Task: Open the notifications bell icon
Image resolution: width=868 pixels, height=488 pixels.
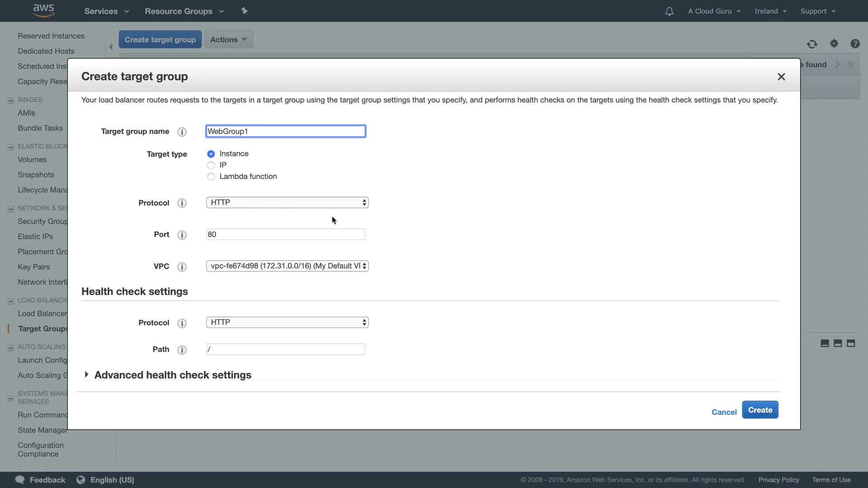Action: (669, 11)
